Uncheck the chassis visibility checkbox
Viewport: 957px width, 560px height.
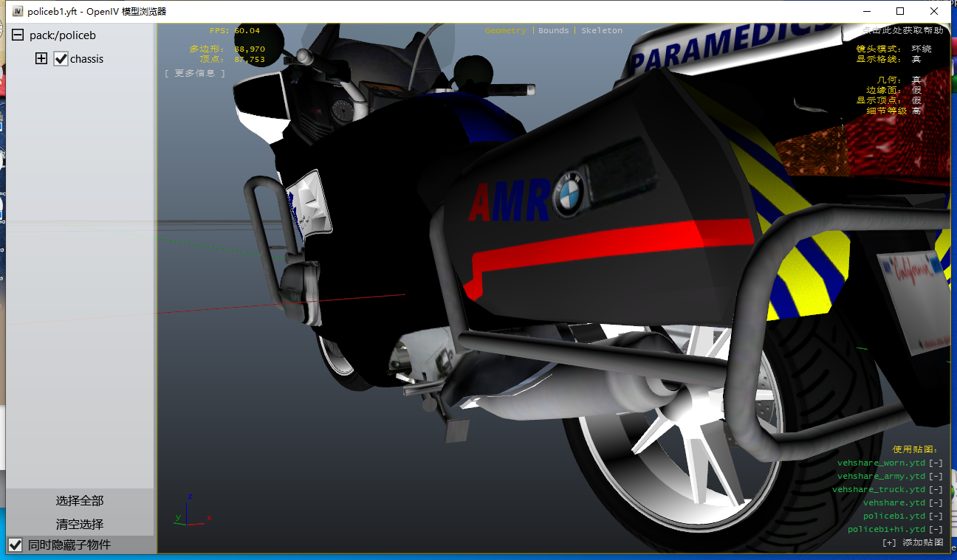[x=61, y=59]
